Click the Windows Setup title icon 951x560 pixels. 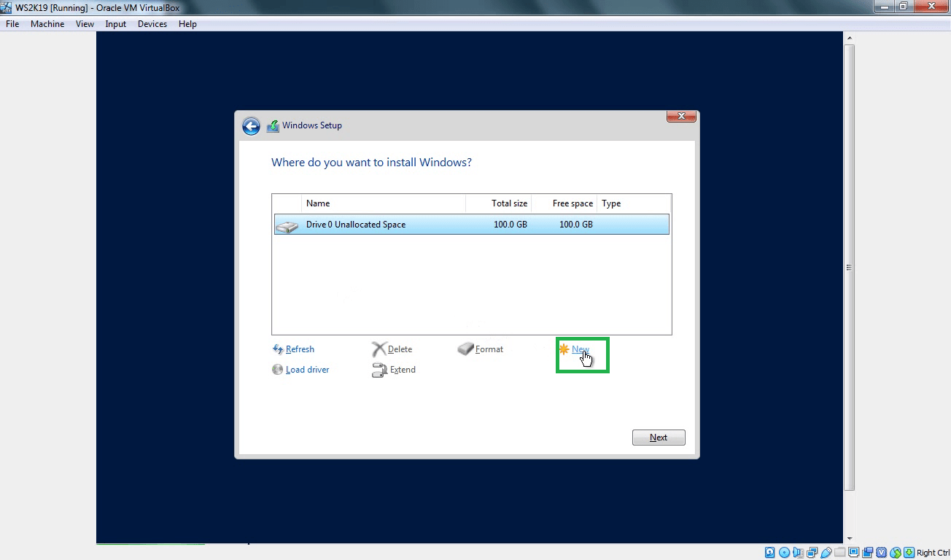point(273,125)
